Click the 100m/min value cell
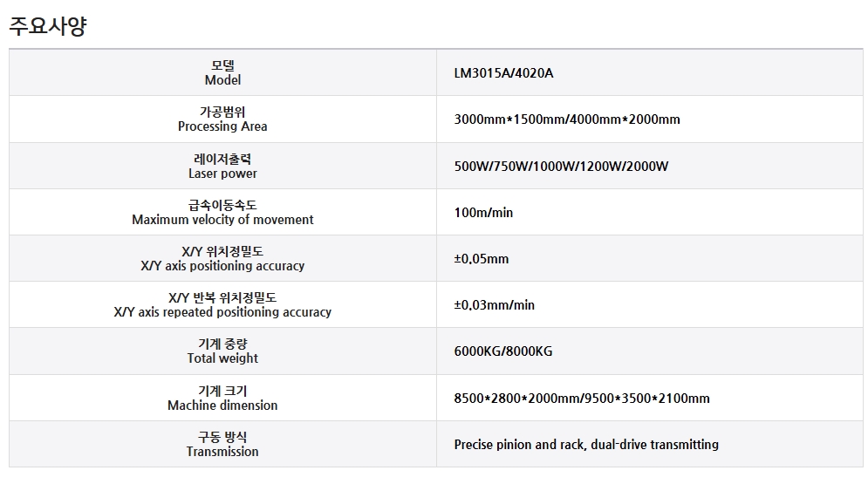The image size is (868, 484). (x=649, y=213)
